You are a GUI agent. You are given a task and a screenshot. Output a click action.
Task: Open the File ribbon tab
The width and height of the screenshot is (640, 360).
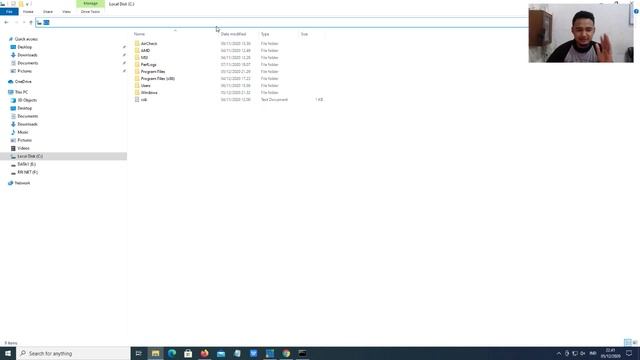(x=9, y=12)
